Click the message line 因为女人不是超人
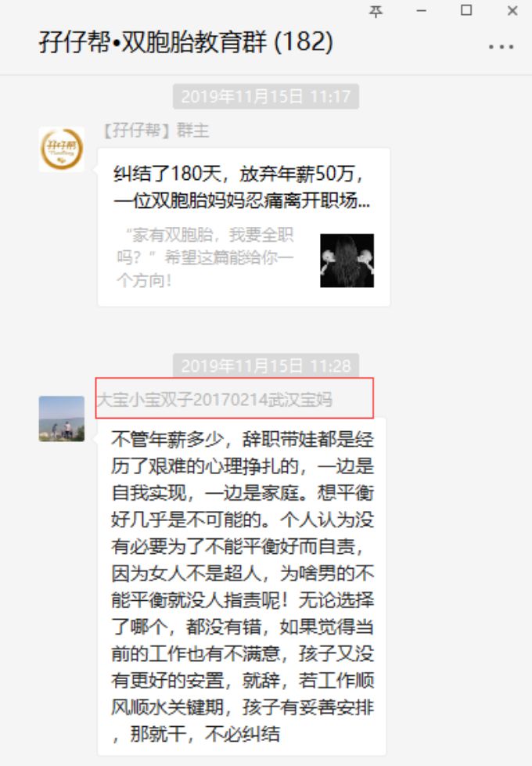 click(243, 573)
